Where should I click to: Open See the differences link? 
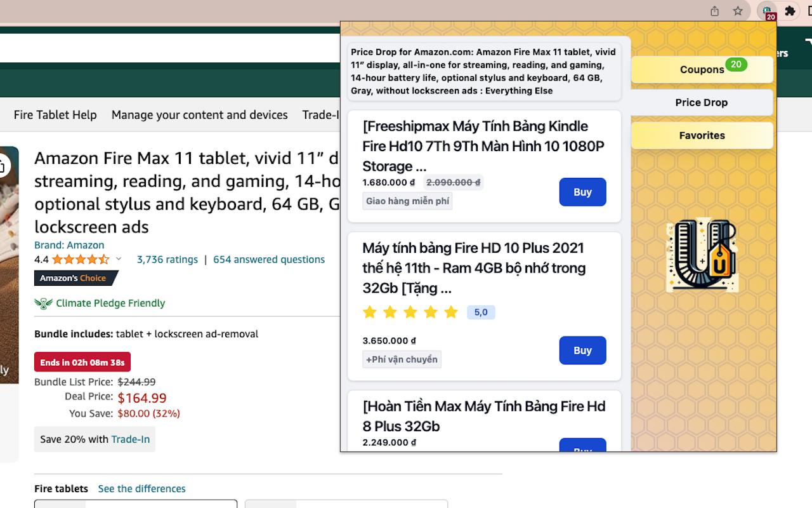tap(142, 488)
